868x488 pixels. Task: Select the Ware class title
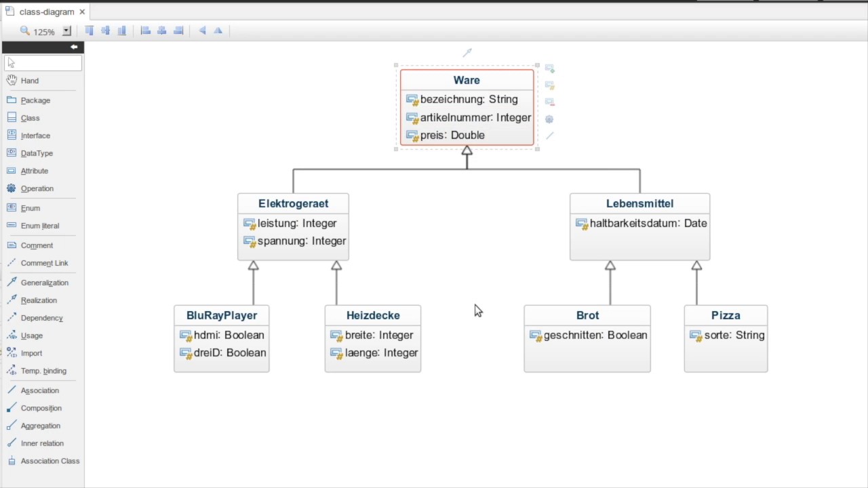coord(467,80)
